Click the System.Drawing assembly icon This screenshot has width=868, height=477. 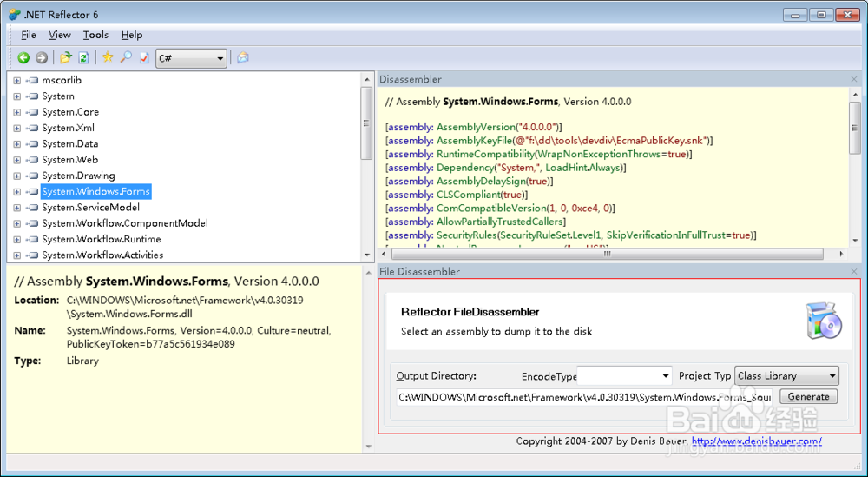pyautogui.click(x=32, y=176)
